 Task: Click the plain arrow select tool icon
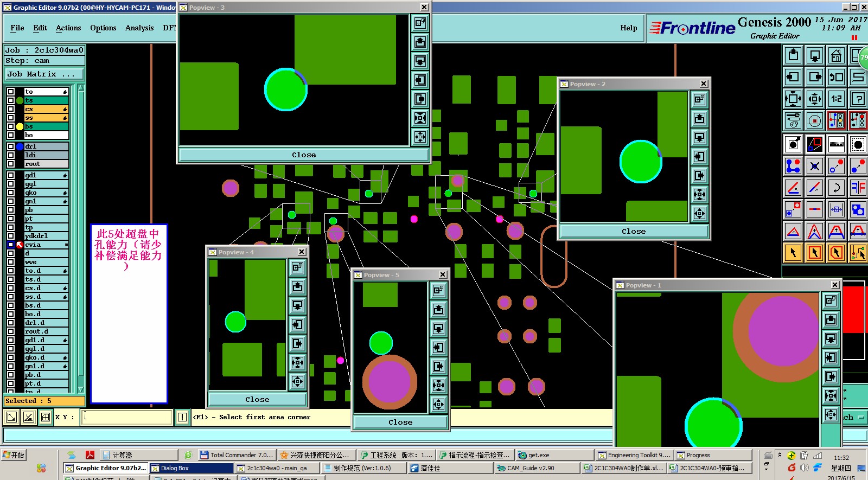(x=793, y=253)
